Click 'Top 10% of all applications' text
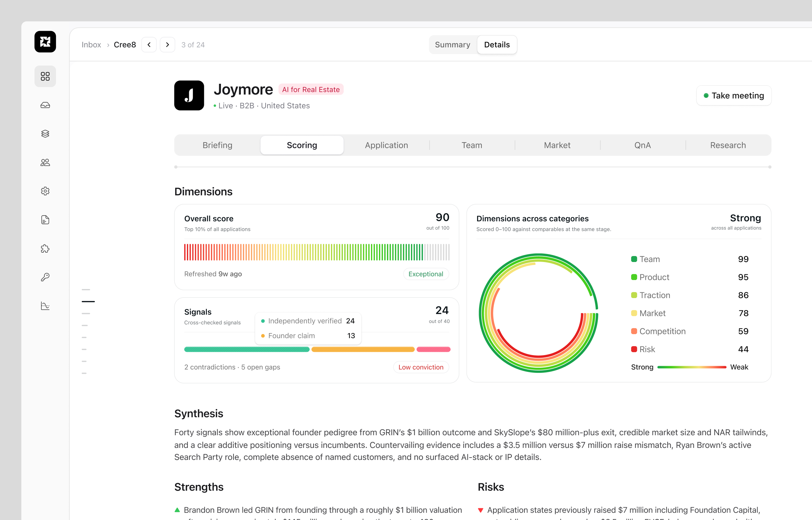Image resolution: width=812 pixels, height=520 pixels. click(x=217, y=229)
